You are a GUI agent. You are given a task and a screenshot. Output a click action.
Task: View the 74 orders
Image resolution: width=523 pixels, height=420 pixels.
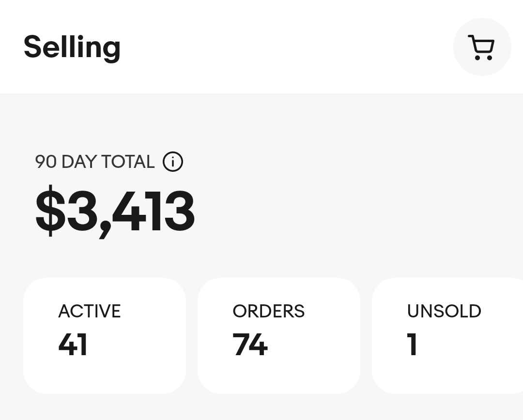(279, 335)
